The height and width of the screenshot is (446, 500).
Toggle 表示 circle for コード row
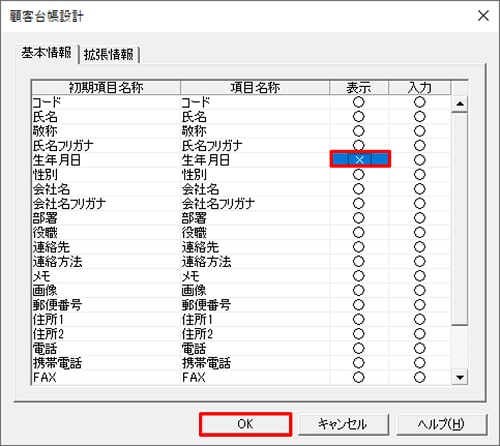pyautogui.click(x=359, y=102)
